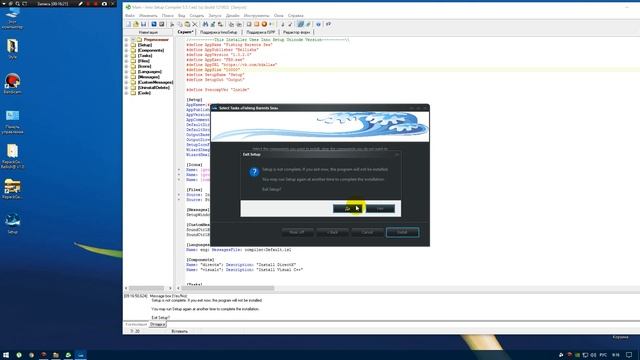Click the Cut scissors toolbar icon

[x=172, y=24]
